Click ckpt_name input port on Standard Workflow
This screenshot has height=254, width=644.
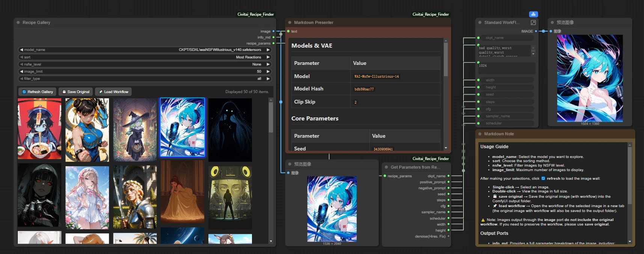(x=478, y=38)
